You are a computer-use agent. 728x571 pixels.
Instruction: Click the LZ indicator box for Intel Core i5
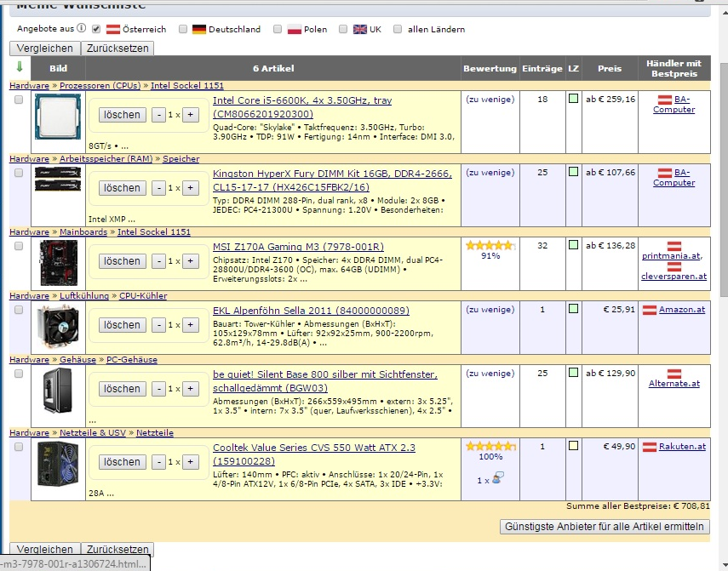coord(573,99)
